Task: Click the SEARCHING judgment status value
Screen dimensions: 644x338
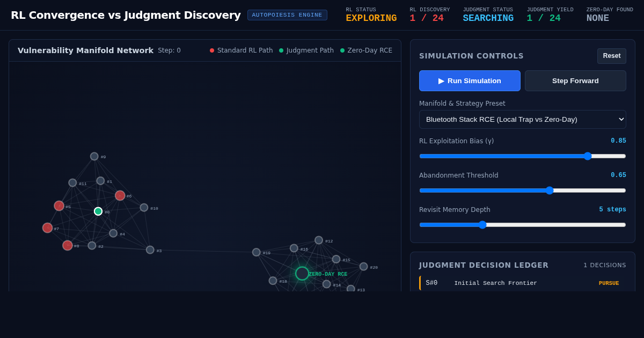Action: click(488, 18)
